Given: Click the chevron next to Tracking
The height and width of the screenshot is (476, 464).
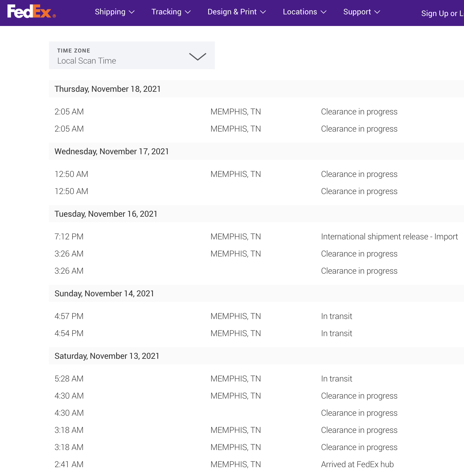Looking at the screenshot, I should pyautogui.click(x=188, y=12).
